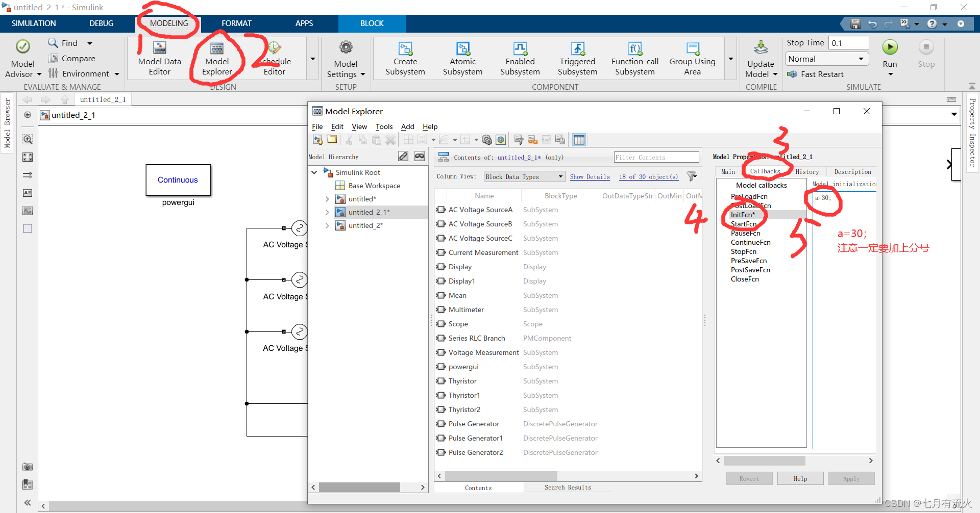Open Model Advisor
This screenshot has height=513, width=980.
coord(23,59)
